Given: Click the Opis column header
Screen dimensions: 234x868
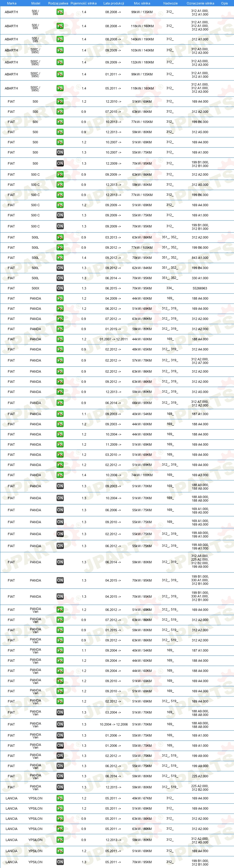Looking at the screenshot, I should [224, 3].
